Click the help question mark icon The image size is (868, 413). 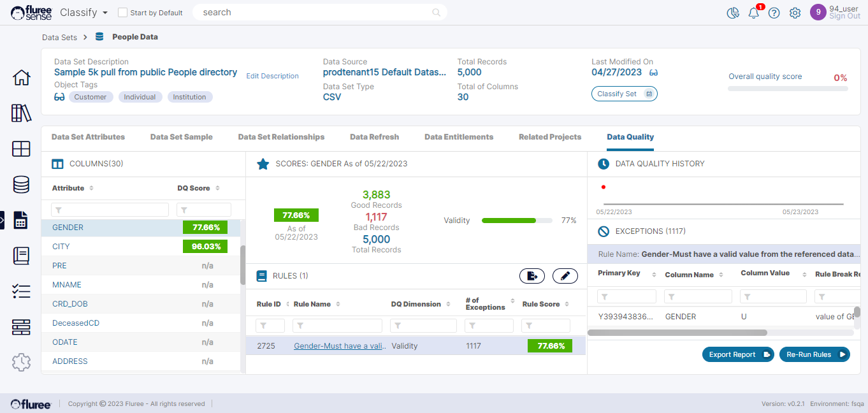pyautogui.click(x=774, y=13)
